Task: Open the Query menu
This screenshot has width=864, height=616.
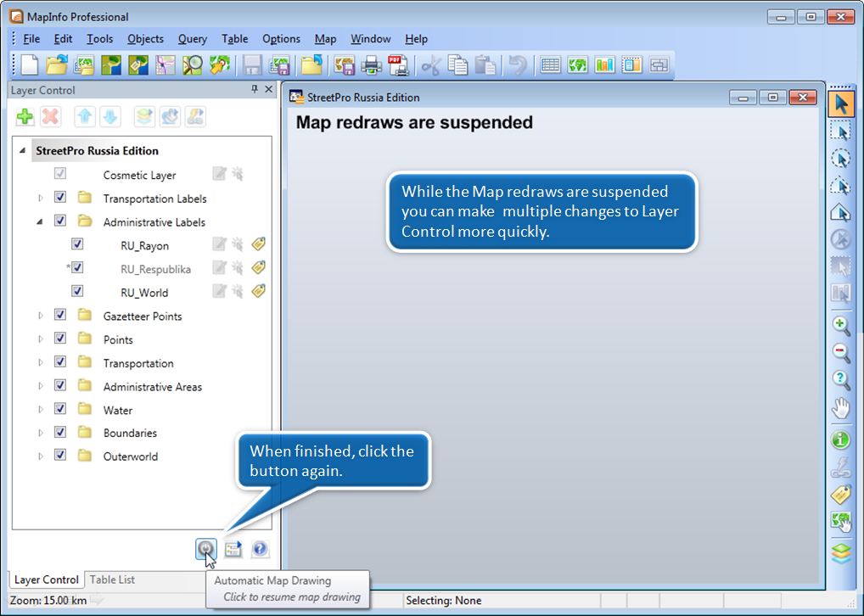Action: (193, 39)
